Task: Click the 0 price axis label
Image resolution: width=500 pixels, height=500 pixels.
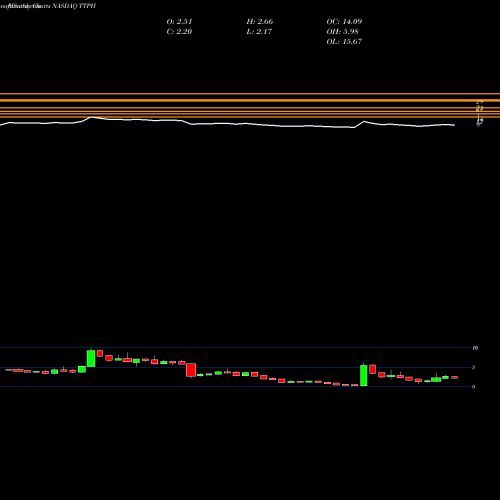Action: point(473,387)
